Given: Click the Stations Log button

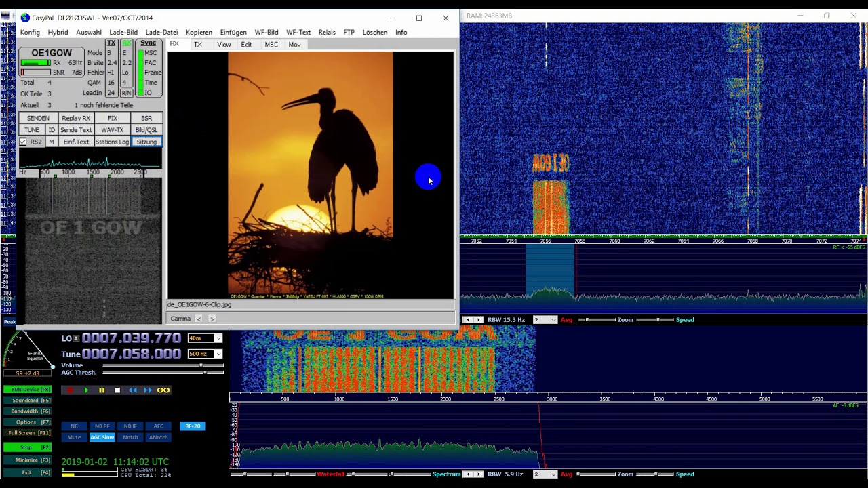Looking at the screenshot, I should 112,142.
